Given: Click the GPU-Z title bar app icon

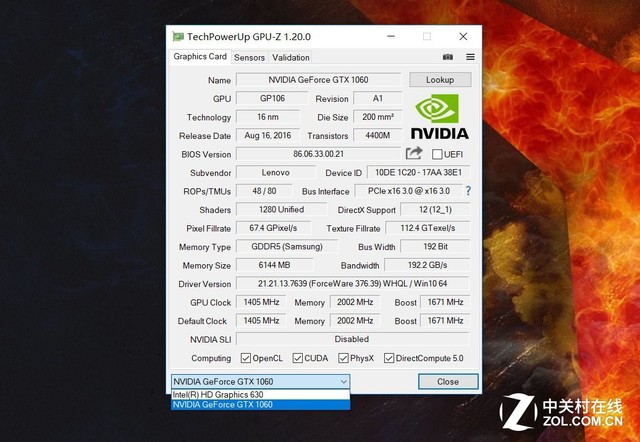Looking at the screenshot, I should coord(178,37).
